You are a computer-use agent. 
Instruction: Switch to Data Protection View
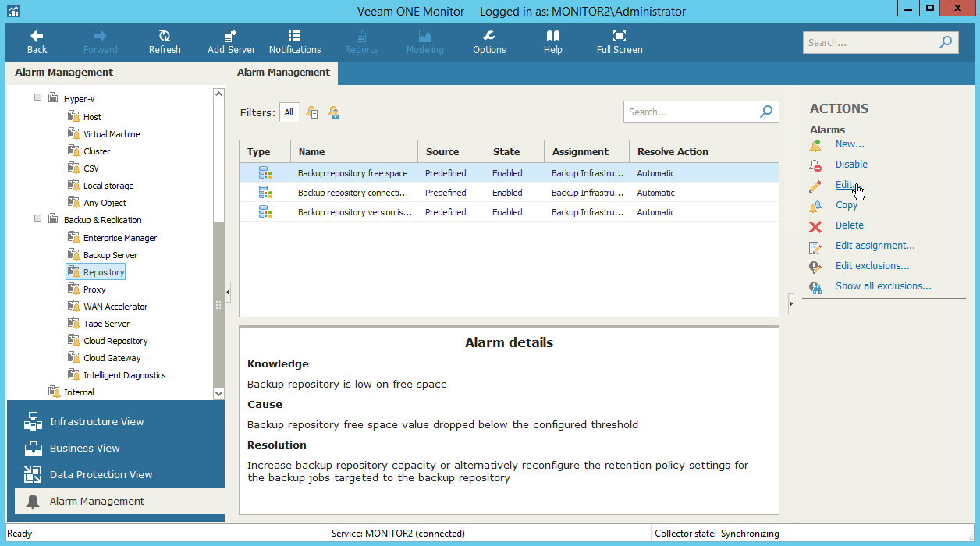(101, 474)
